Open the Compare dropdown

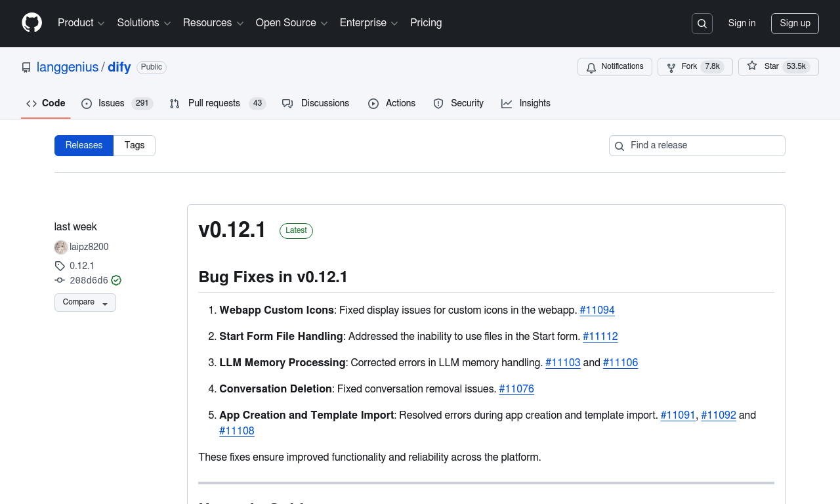85,303
